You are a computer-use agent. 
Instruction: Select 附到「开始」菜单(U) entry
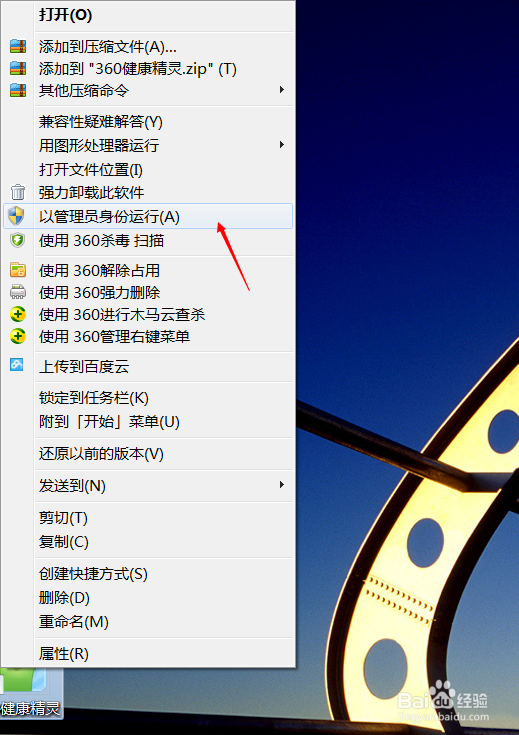point(148,421)
